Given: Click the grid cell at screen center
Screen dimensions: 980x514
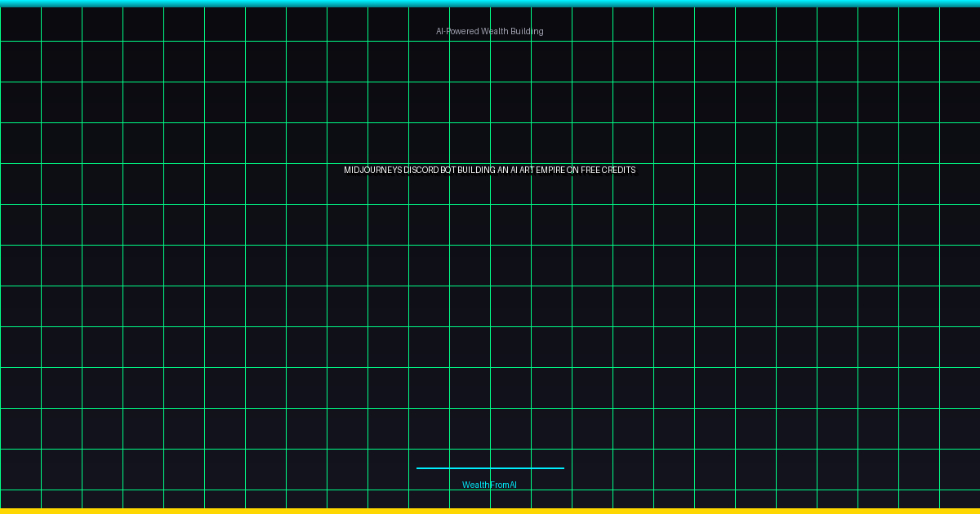Looking at the screenshot, I should tap(510, 265).
